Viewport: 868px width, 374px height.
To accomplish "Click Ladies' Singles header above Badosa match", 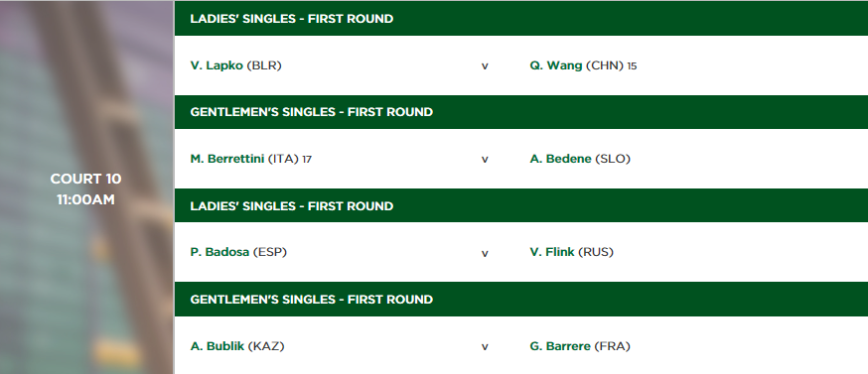I will pyautogui.click(x=521, y=205).
